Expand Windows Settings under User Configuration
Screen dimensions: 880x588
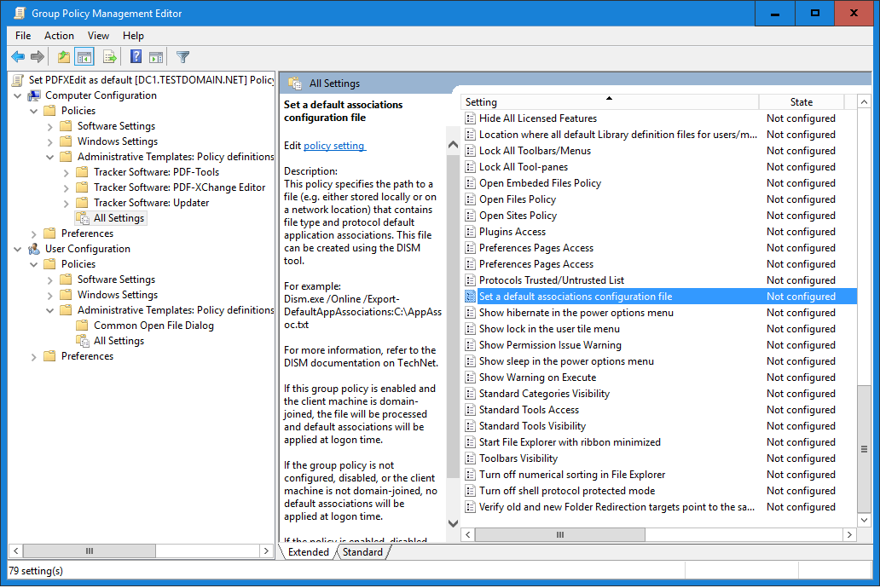click(x=50, y=295)
